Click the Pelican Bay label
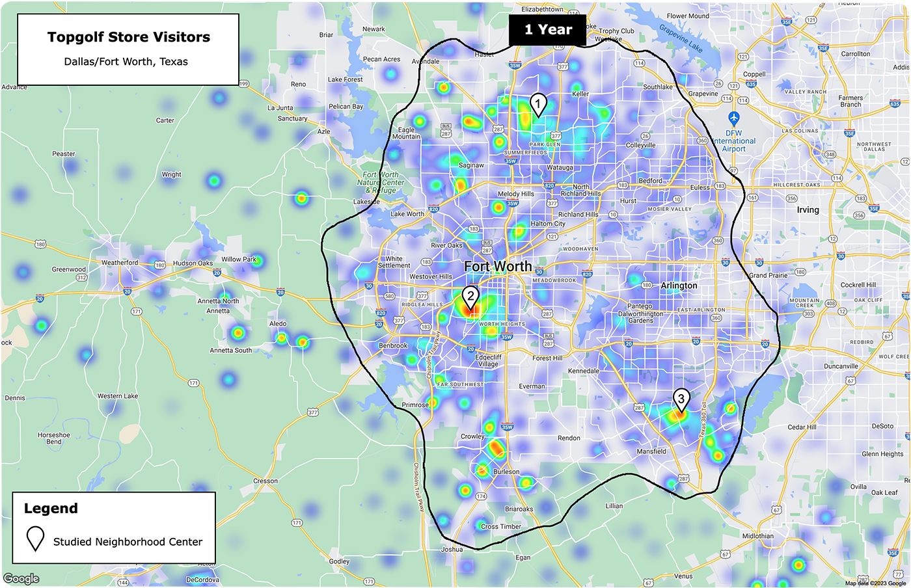 346,107
